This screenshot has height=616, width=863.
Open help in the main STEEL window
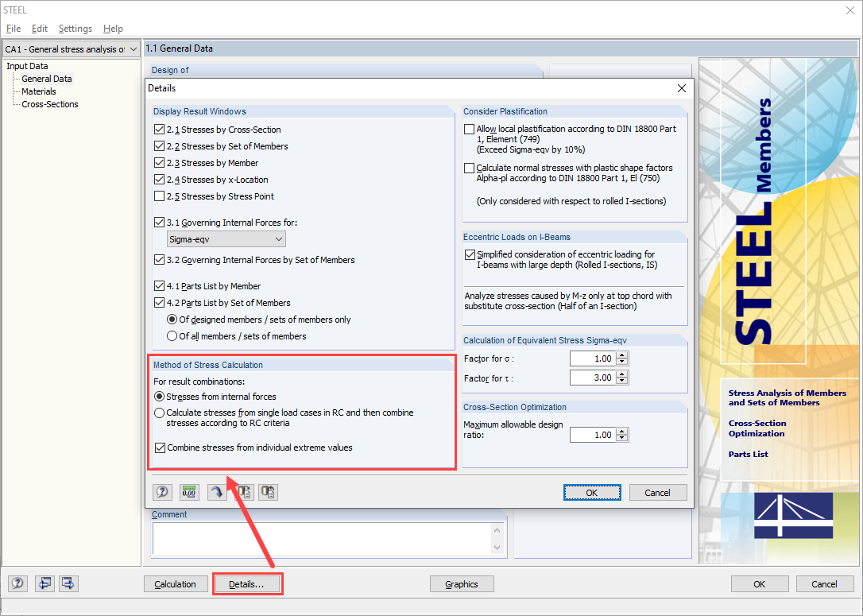tap(17, 583)
